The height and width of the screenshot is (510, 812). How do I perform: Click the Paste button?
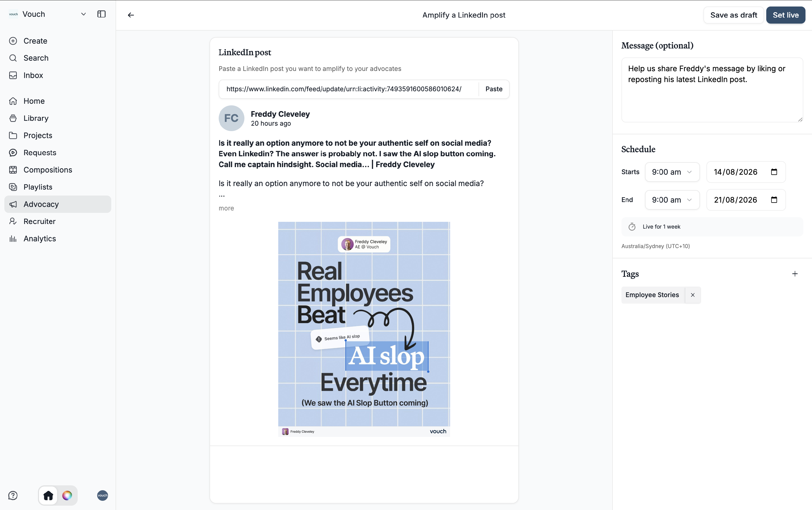[494, 89]
